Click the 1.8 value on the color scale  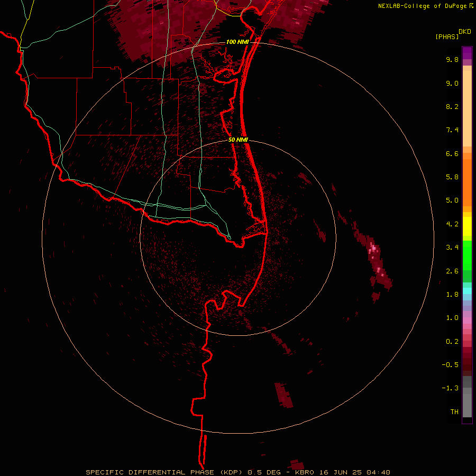pos(452,295)
